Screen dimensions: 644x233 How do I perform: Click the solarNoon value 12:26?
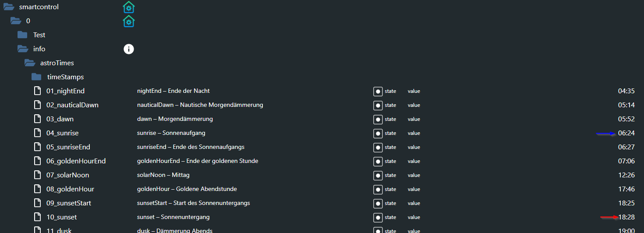point(626,175)
